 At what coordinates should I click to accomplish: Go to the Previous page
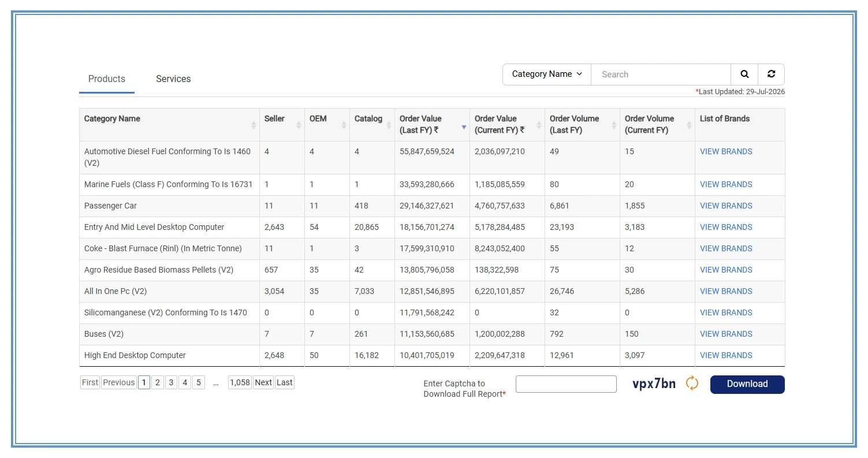[119, 382]
